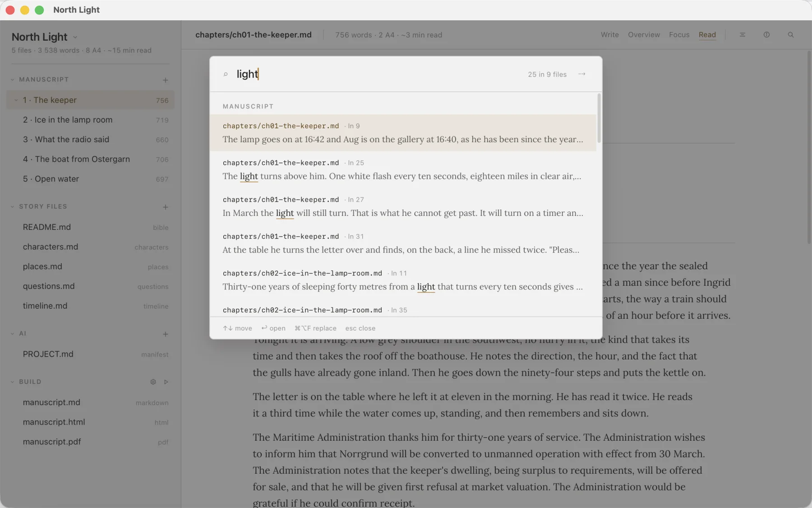Screen dimensions: 812x508
Task: Open README.md story file
Action: point(90,227)
